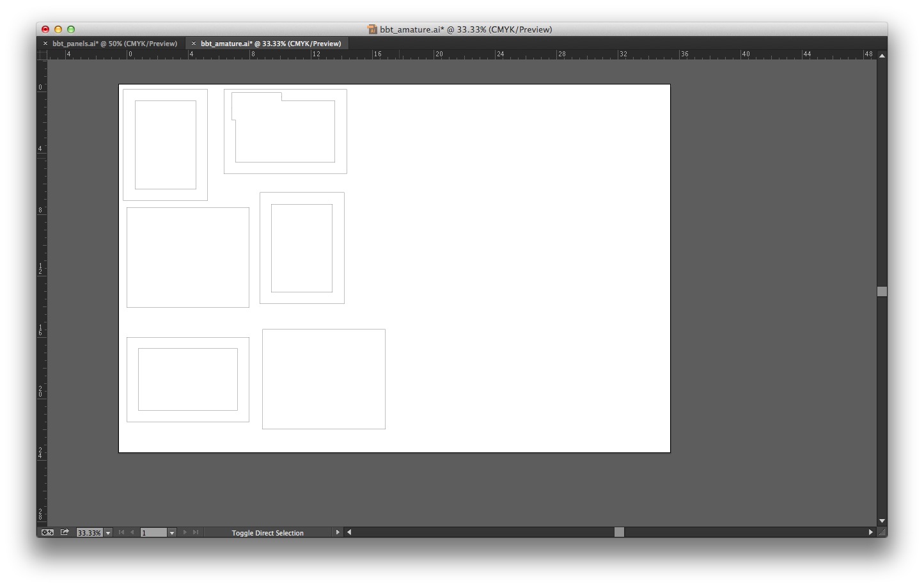924x588 pixels.
Task: Click the vertical scrollbar down arrow
Action: pos(882,521)
